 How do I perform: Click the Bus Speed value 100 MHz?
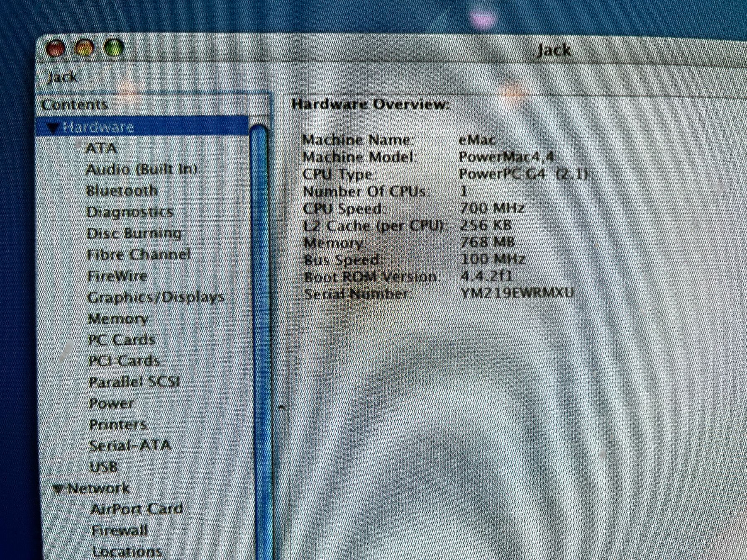[x=493, y=259]
